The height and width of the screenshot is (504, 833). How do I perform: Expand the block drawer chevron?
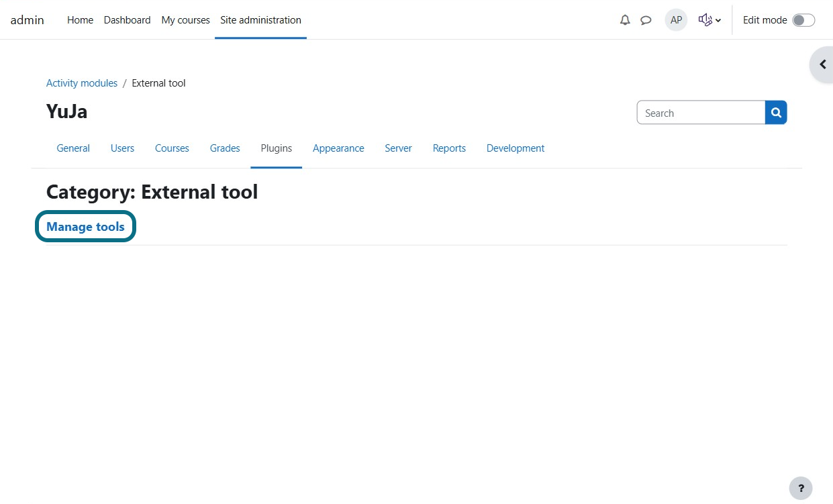click(822, 64)
